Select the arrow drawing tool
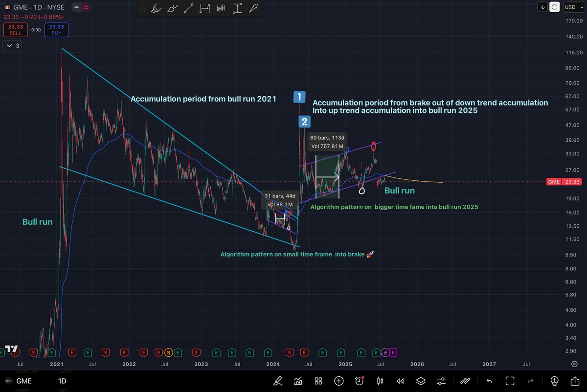The width and height of the screenshot is (587, 392). 254,8
